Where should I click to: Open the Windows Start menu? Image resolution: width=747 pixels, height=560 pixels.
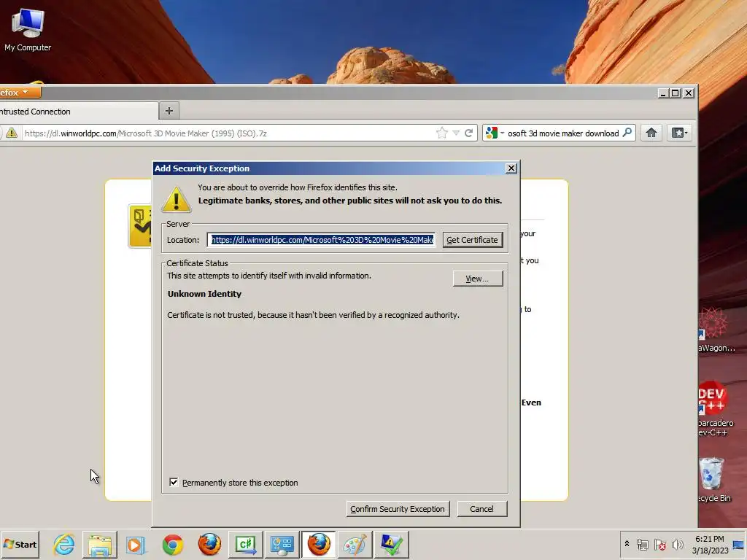[x=20, y=544]
